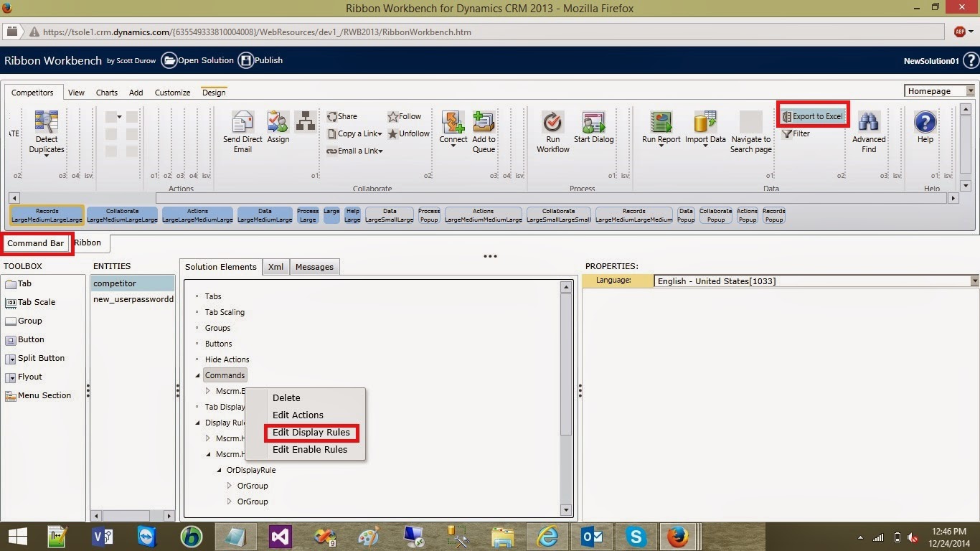The height and width of the screenshot is (551, 980).
Task: Open the Homepage dropdown
Action: coord(972,91)
